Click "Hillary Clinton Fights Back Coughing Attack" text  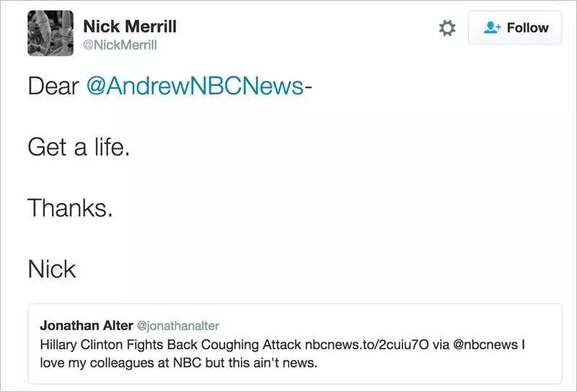click(171, 344)
